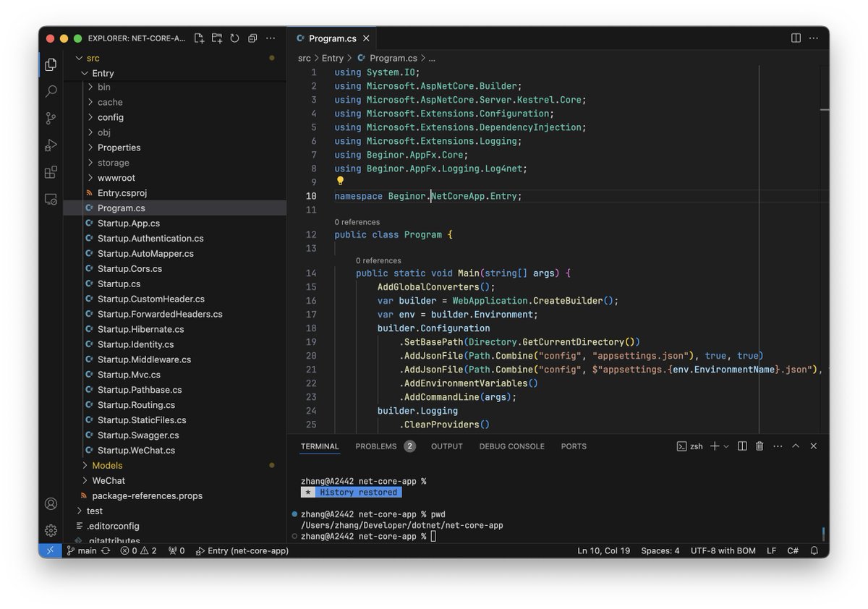Click Ln 10, Col 19 cursor position

(603, 550)
